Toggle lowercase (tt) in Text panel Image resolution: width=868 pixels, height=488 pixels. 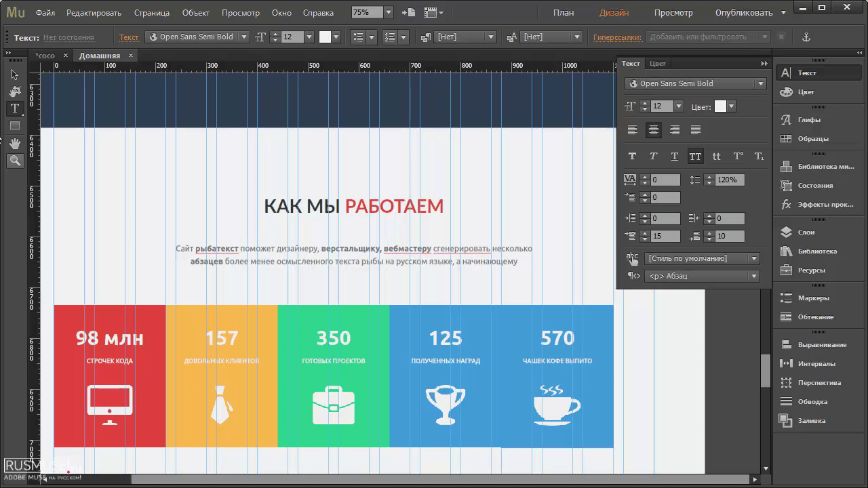coord(716,157)
